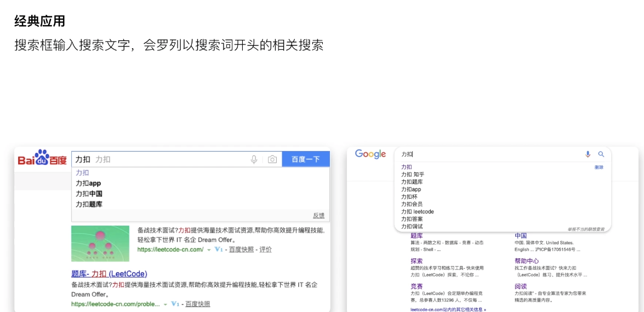644x312 pixels.
Task: Open https://leetcode-cn.com/ green link
Action: [x=170, y=249]
